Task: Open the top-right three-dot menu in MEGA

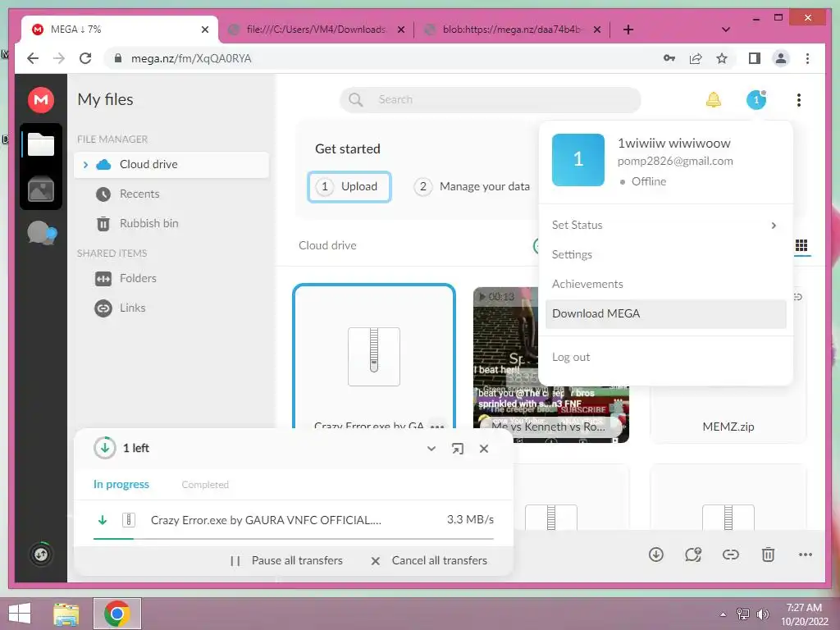Action: click(799, 99)
